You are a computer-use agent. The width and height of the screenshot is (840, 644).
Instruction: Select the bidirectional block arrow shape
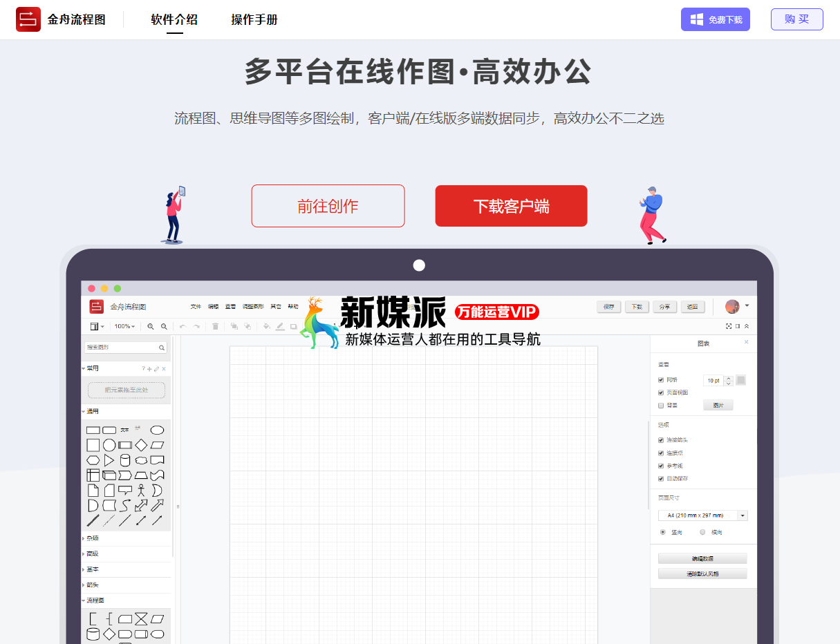[x=141, y=506]
